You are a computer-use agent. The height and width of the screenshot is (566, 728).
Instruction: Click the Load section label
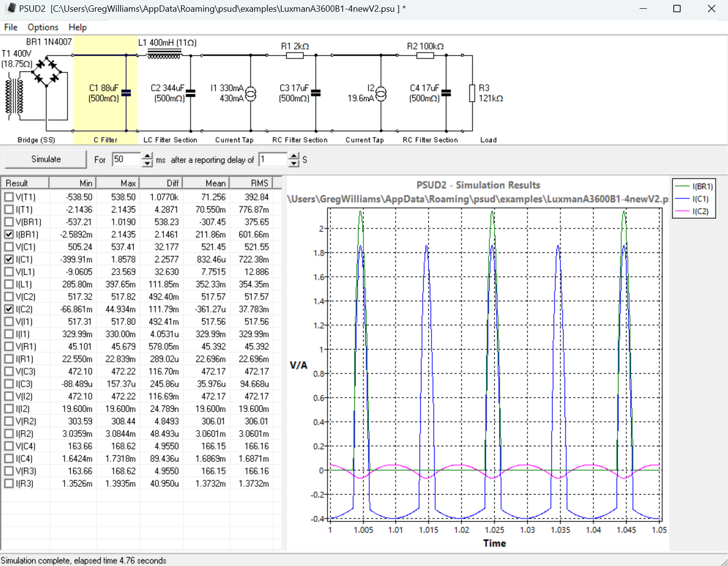(488, 140)
